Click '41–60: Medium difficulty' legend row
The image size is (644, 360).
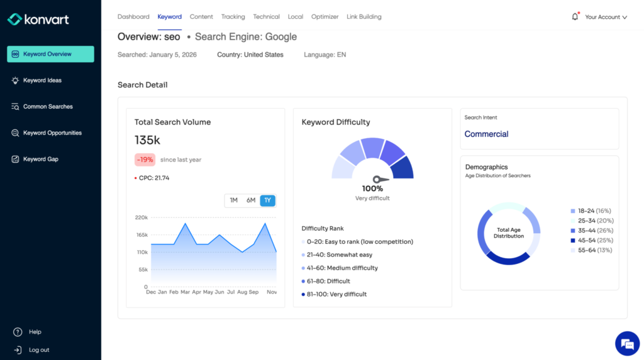pyautogui.click(x=340, y=268)
